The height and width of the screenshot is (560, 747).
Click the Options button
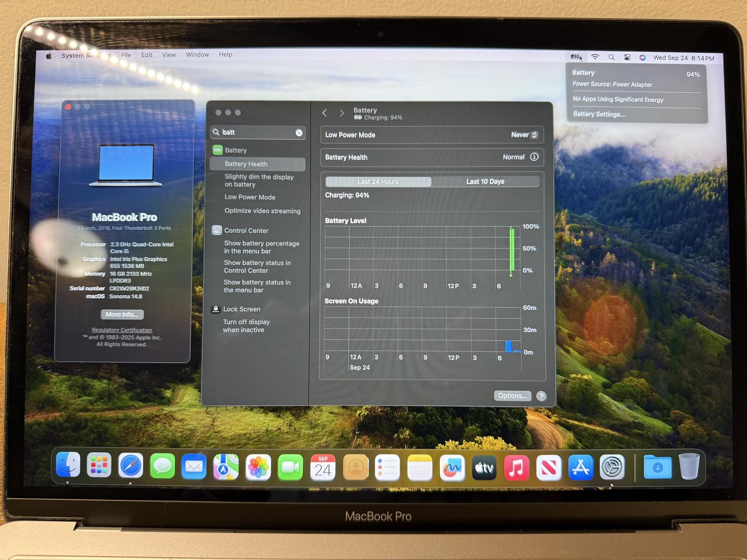click(x=513, y=396)
